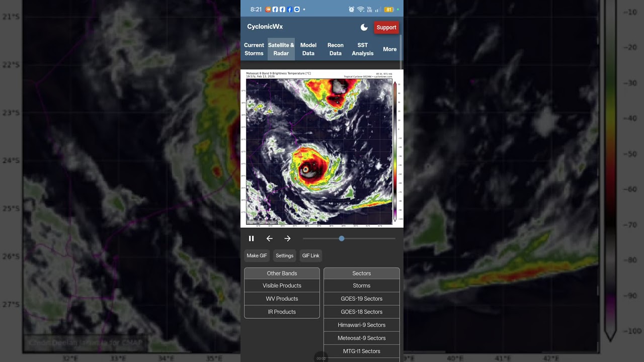Open Visible Products list
The height and width of the screenshot is (362, 644).
(x=282, y=286)
